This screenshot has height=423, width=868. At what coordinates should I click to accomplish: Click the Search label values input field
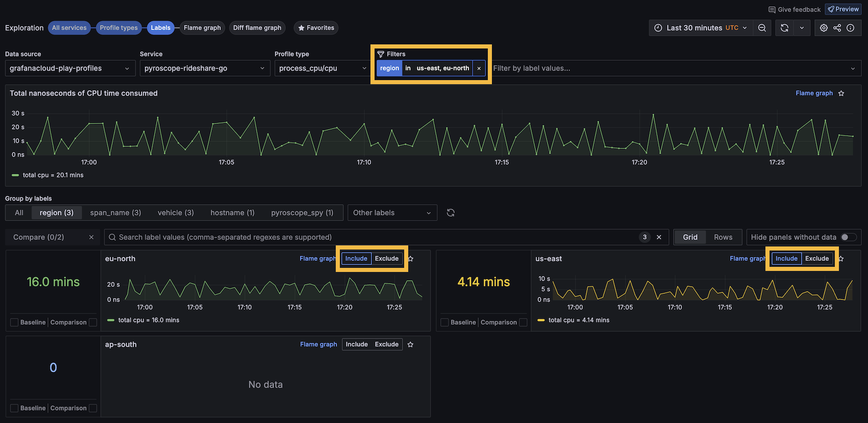pyautogui.click(x=373, y=237)
